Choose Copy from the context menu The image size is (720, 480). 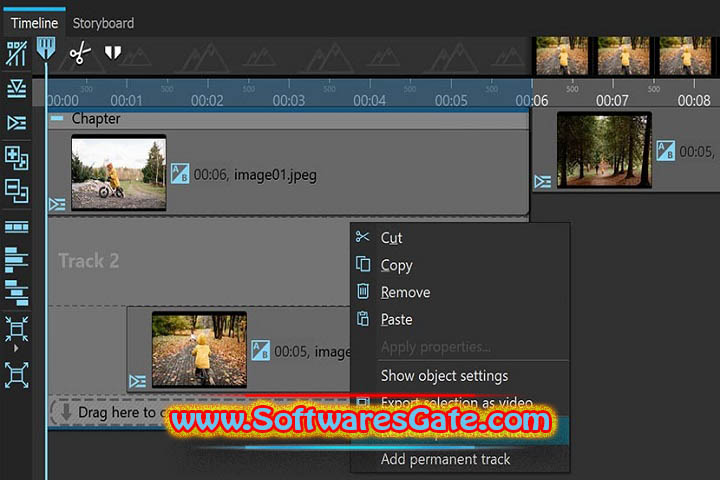[460, 265]
